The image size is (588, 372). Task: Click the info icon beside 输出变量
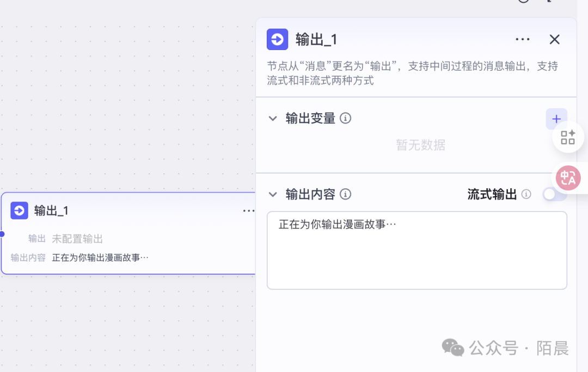345,118
